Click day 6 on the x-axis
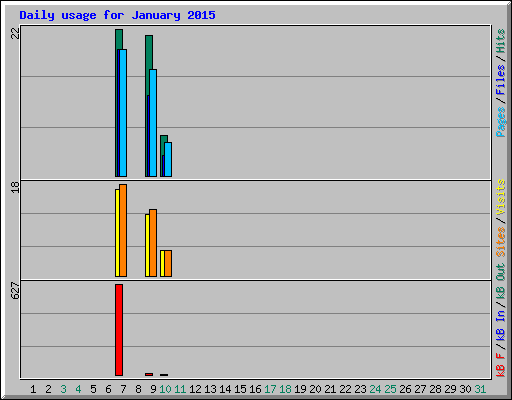This screenshot has width=512, height=400. [108, 389]
